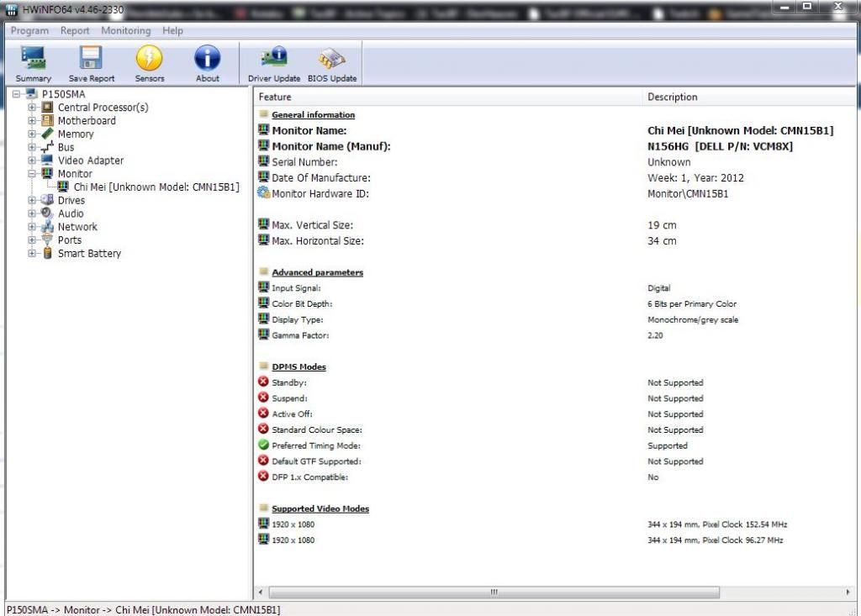Image resolution: width=861 pixels, height=616 pixels.
Task: Click the About info icon
Action: (208, 58)
